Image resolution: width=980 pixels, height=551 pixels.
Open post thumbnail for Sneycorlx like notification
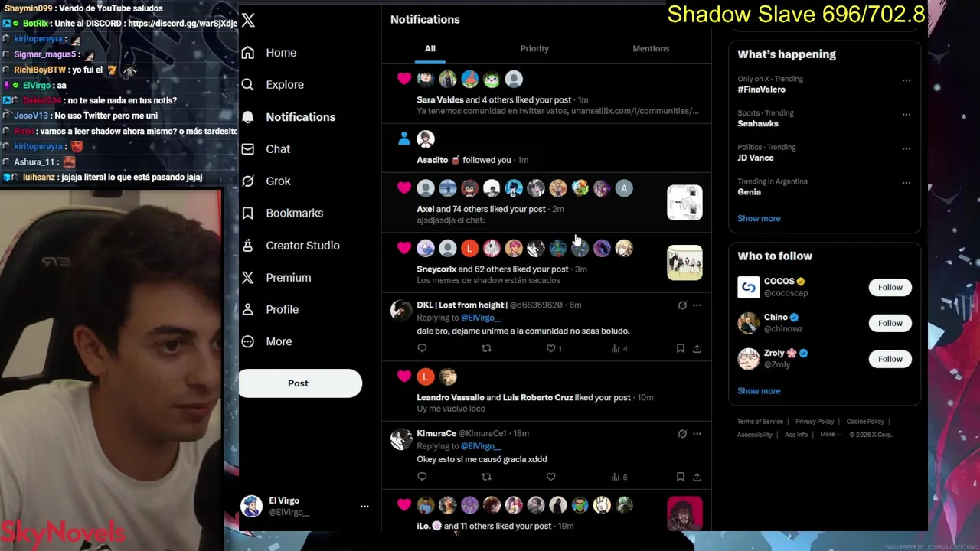(x=684, y=262)
